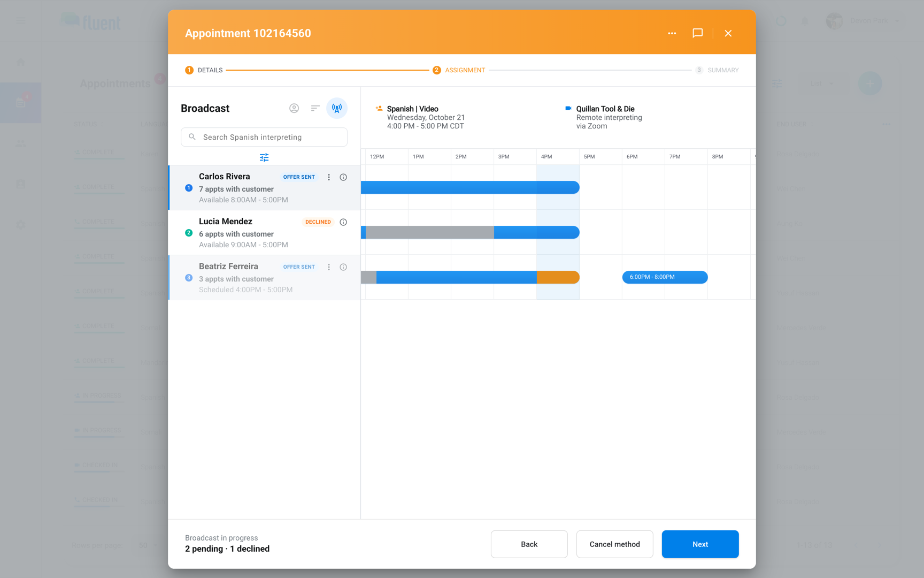Click the Cancel method button
The width and height of the screenshot is (924, 578).
coord(615,544)
